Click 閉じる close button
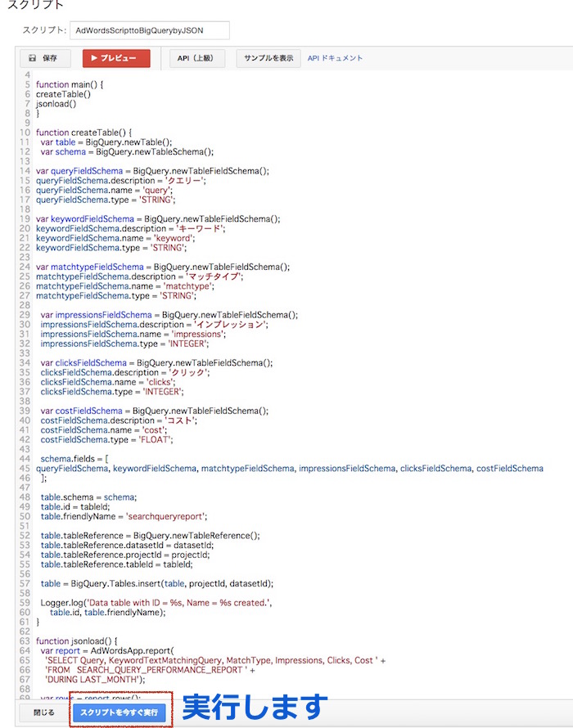The height and width of the screenshot is (728, 573). 43,712
